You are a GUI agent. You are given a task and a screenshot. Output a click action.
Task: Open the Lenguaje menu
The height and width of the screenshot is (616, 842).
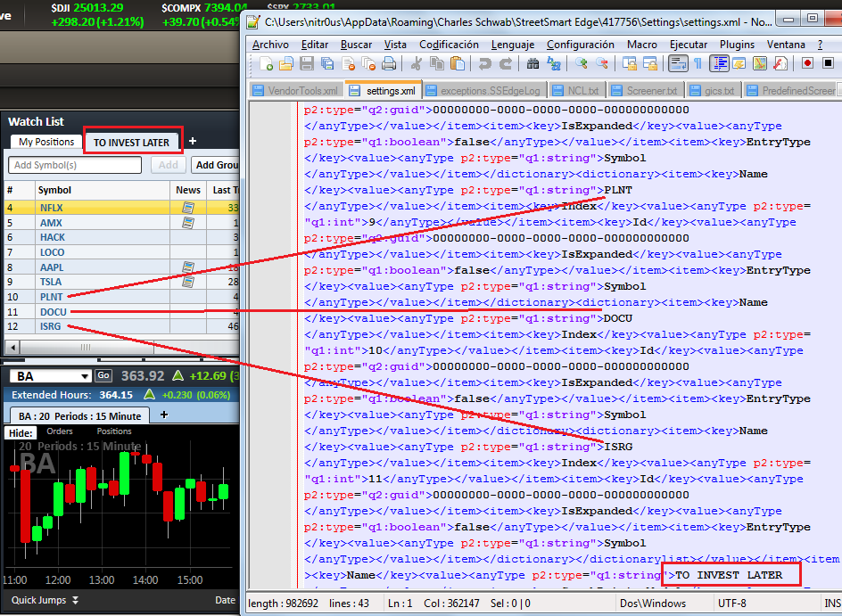click(513, 45)
